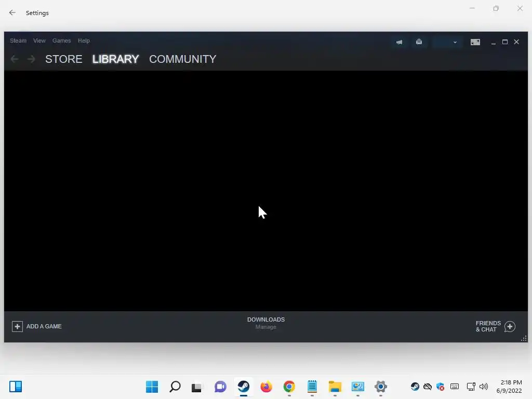This screenshot has width=532, height=399.
Task: Open the Chat app on the taskbar
Action: [220, 387]
